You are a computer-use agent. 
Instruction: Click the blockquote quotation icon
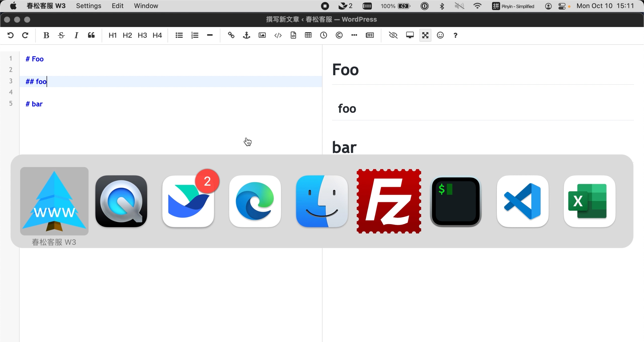click(91, 35)
